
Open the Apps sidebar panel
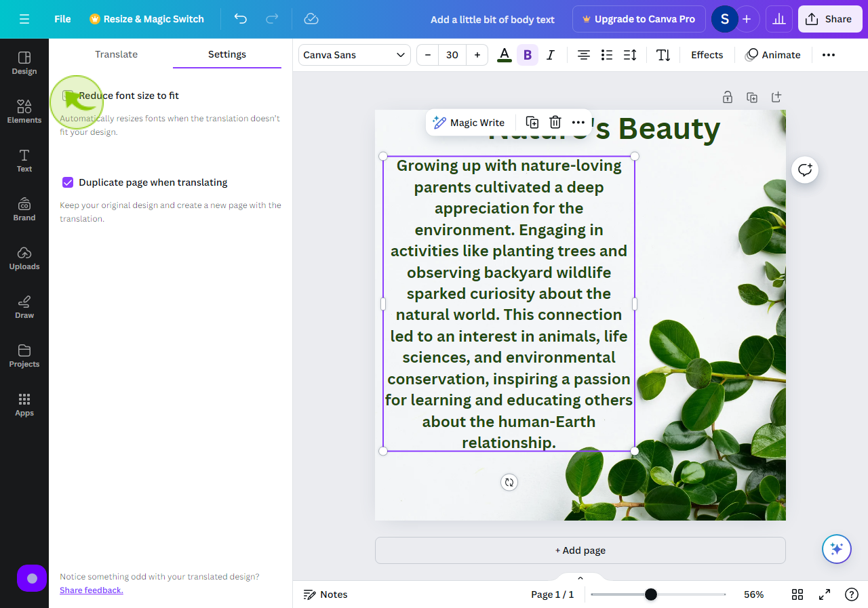(x=24, y=405)
